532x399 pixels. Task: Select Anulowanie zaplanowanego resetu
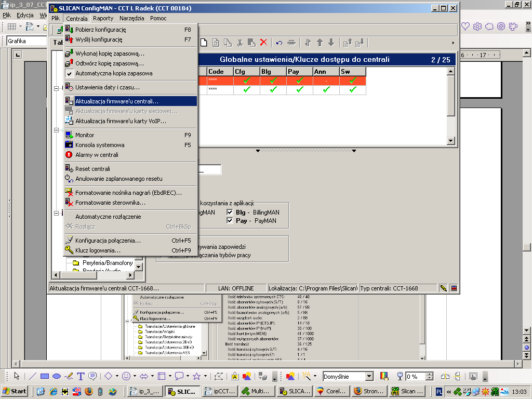(130, 179)
